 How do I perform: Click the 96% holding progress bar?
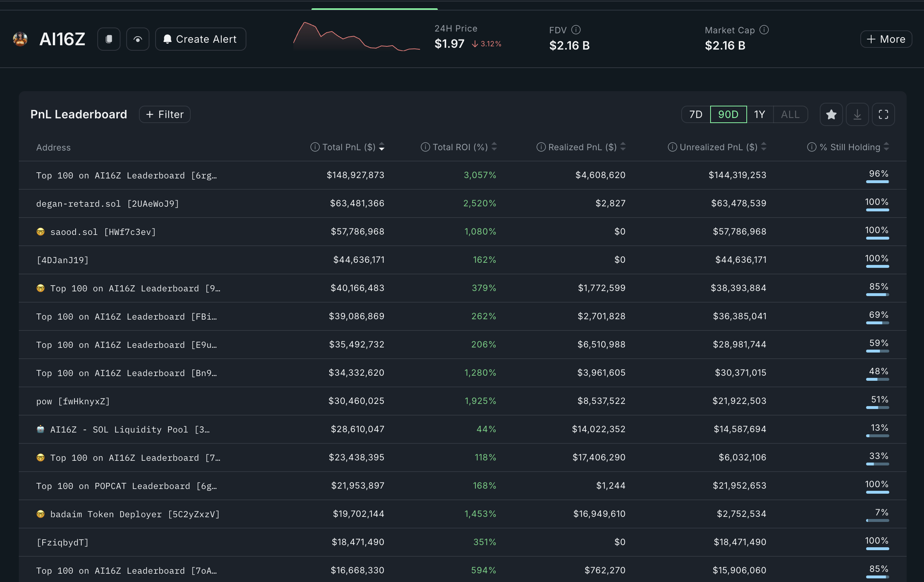pyautogui.click(x=877, y=181)
